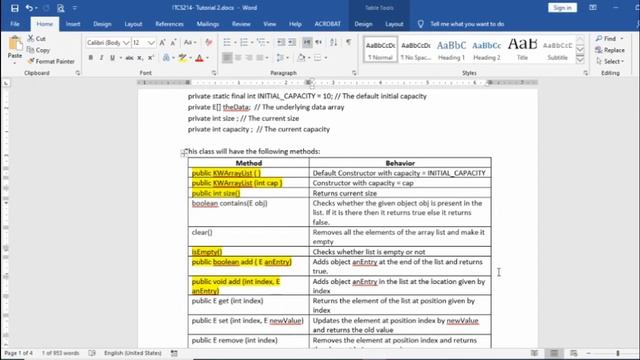Image resolution: width=640 pixels, height=360 pixels.
Task: Click the table move handle
Action: click(184, 152)
